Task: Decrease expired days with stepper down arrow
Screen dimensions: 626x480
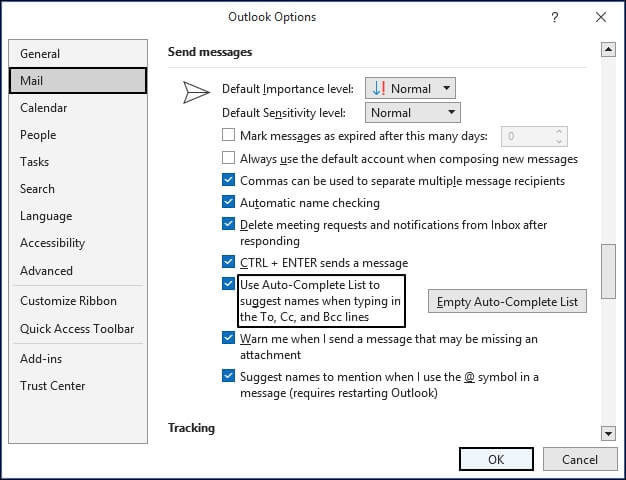Action: (x=559, y=141)
